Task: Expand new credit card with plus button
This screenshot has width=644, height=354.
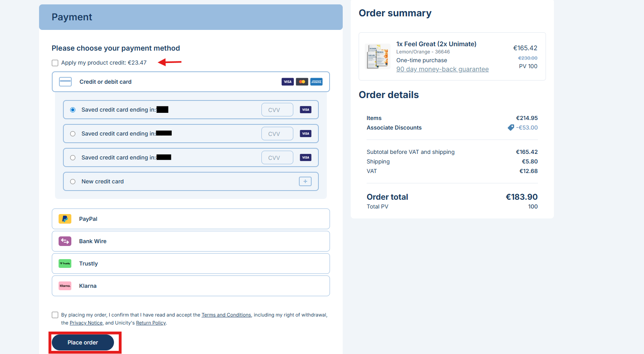Action: [305, 181]
